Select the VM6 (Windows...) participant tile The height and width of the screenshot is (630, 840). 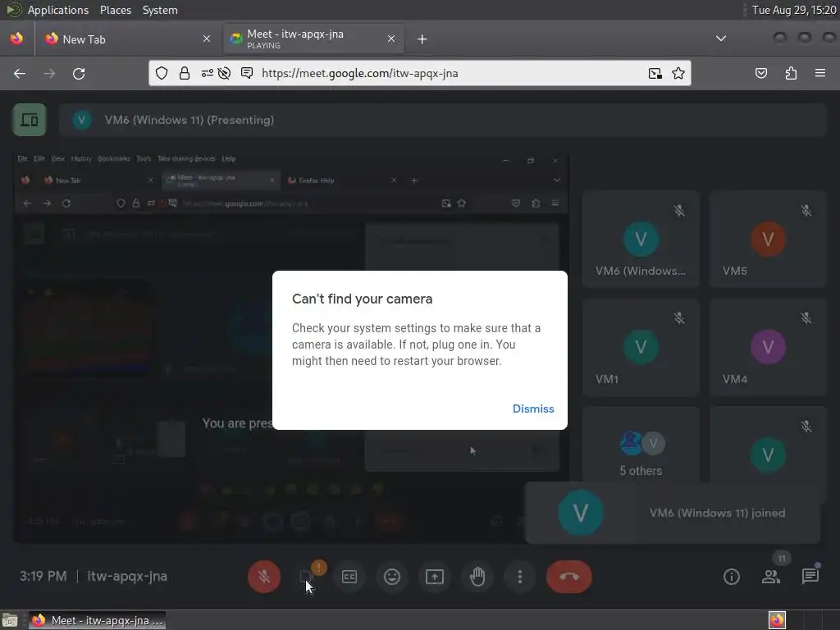[x=641, y=239]
